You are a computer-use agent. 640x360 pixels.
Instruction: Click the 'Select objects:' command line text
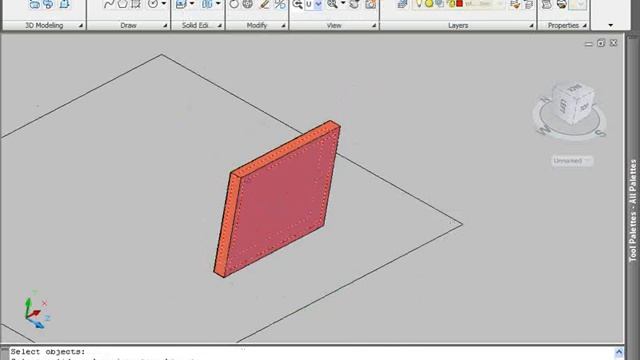[x=48, y=351]
